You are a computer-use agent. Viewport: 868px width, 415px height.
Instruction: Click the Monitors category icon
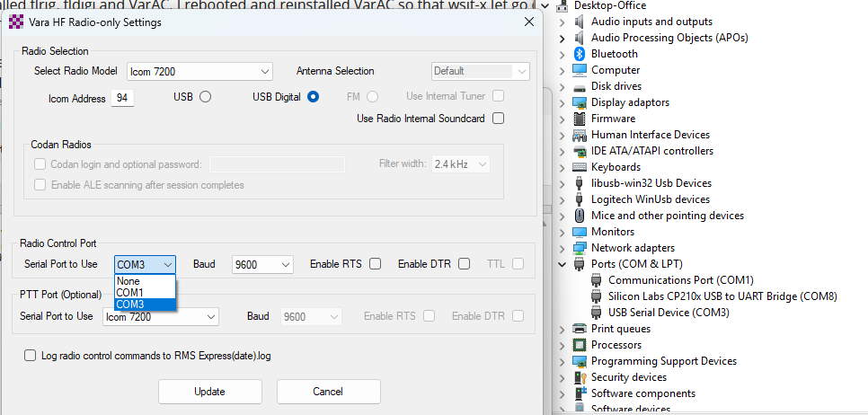click(x=580, y=232)
